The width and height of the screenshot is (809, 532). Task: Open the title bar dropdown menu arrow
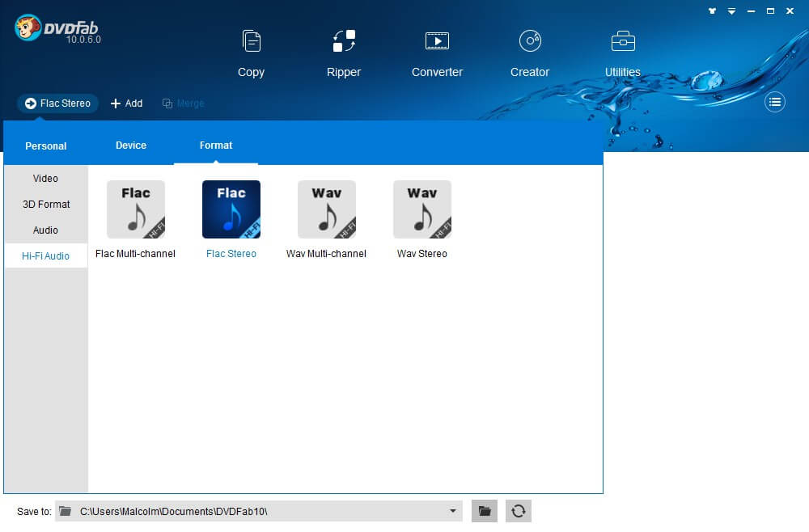(731, 11)
